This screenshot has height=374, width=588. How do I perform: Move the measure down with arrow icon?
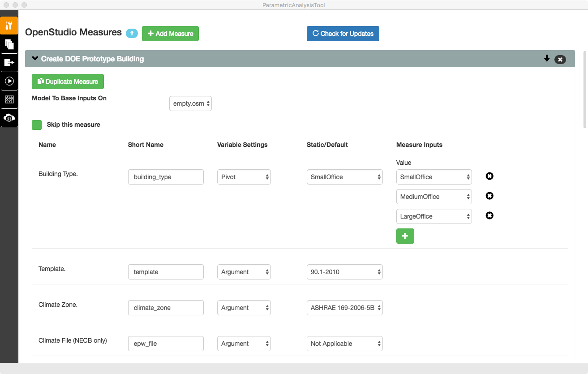coord(547,59)
